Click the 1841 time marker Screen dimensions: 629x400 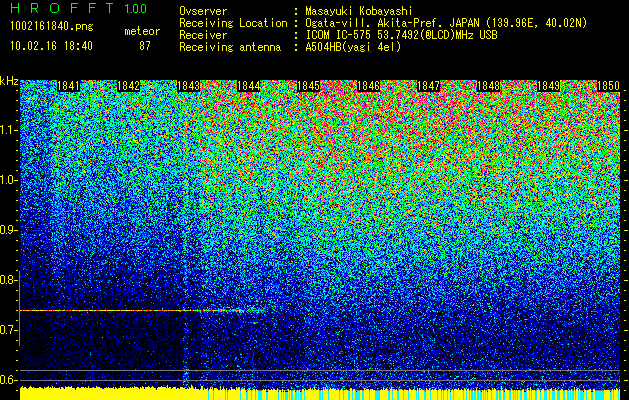[x=69, y=86]
